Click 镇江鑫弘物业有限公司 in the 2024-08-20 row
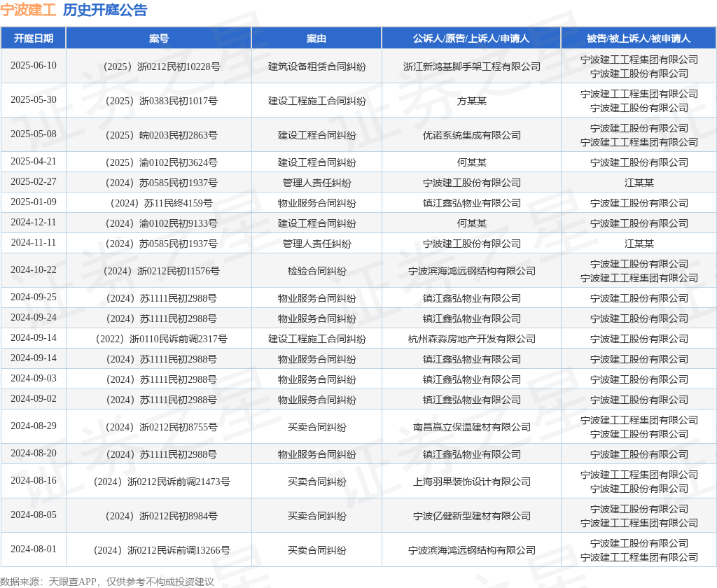The image size is (717, 588). (x=471, y=454)
